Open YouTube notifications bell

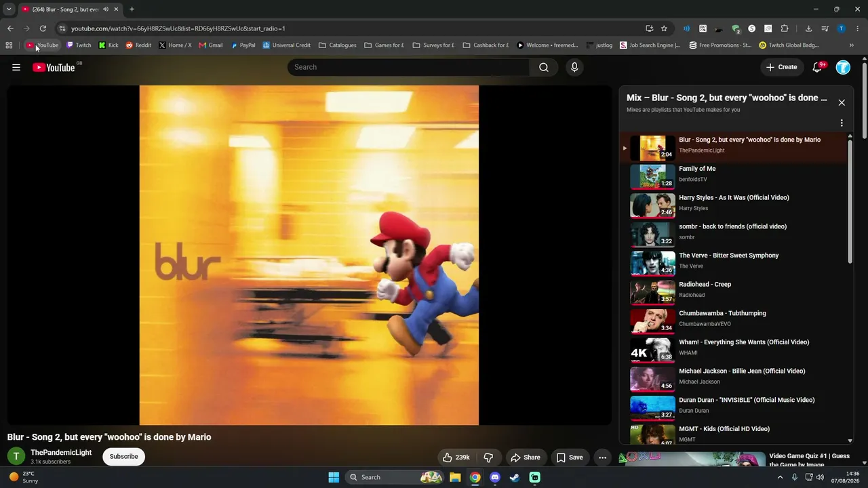pyautogui.click(x=817, y=67)
